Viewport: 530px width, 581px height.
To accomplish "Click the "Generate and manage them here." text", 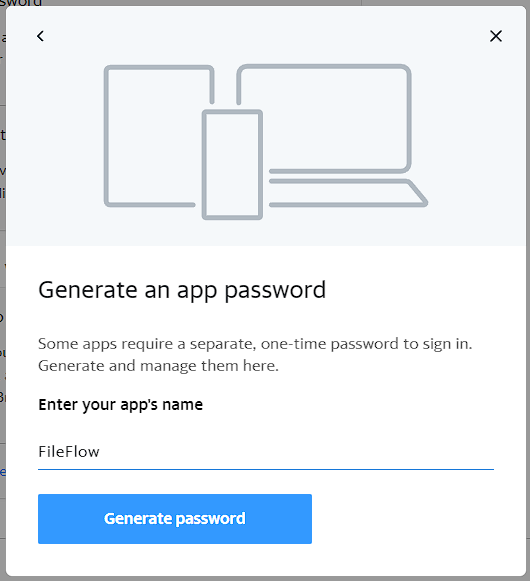I will pos(158,366).
